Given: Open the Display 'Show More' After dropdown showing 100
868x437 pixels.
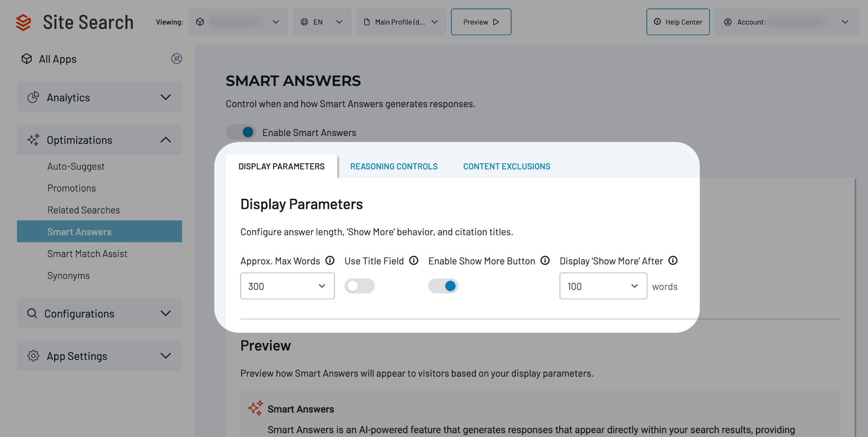Looking at the screenshot, I should (603, 286).
